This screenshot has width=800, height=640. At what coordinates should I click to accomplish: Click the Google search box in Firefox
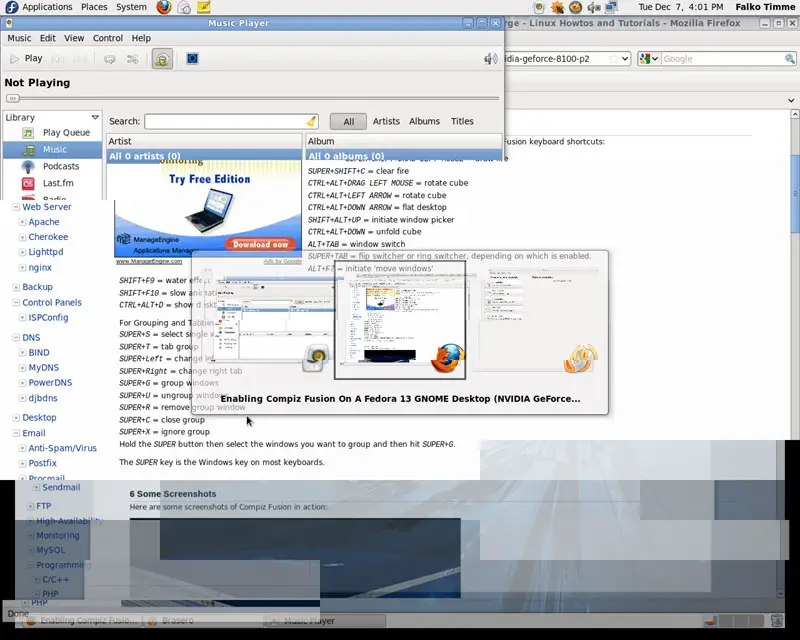coord(722,59)
